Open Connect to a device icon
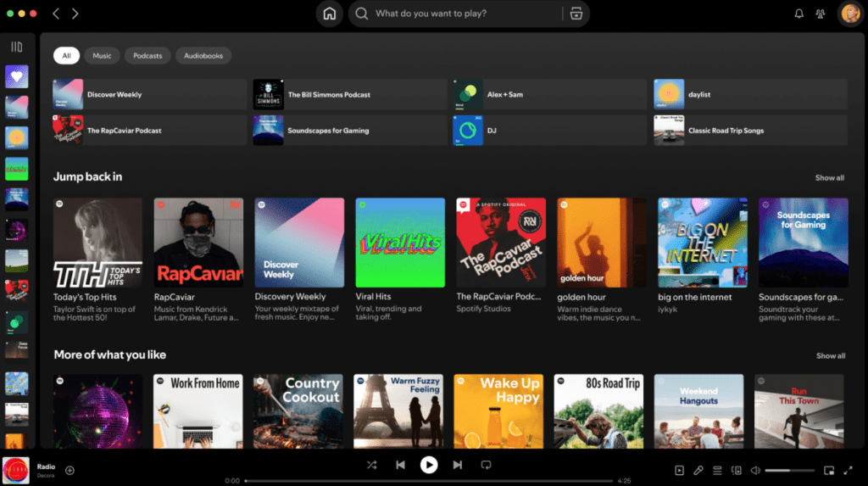Screen dimensions: 868x486 pos(737,471)
